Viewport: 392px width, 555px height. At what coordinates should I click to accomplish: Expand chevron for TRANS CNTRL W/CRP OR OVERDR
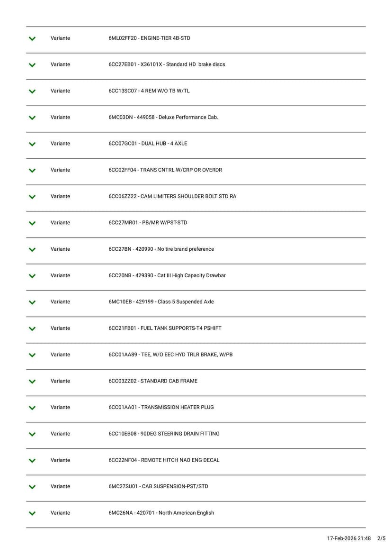click(32, 171)
